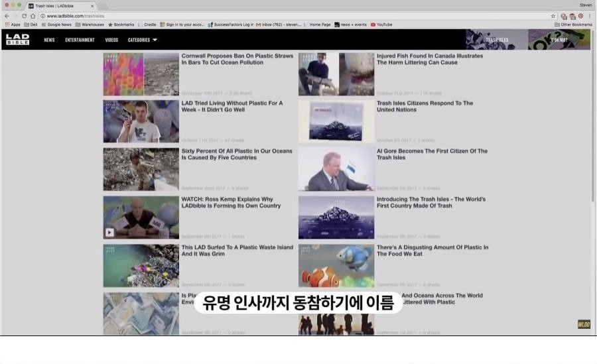Open the YouTube bookmark

381,25
